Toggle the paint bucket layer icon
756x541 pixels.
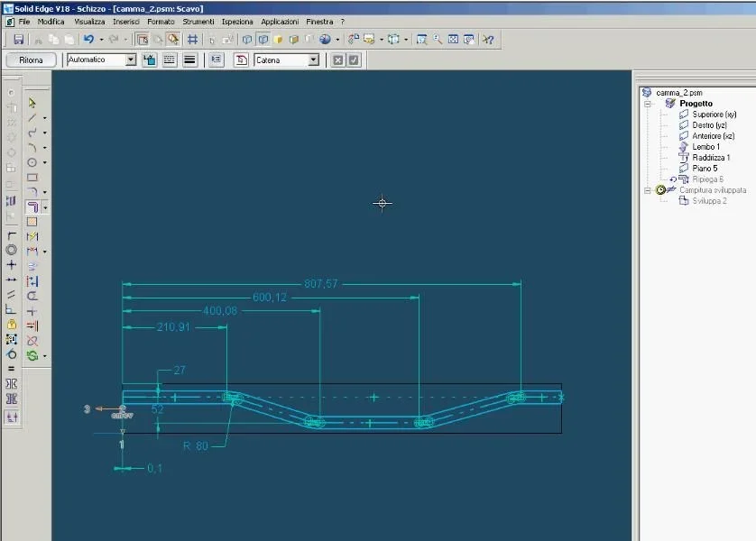click(150, 60)
